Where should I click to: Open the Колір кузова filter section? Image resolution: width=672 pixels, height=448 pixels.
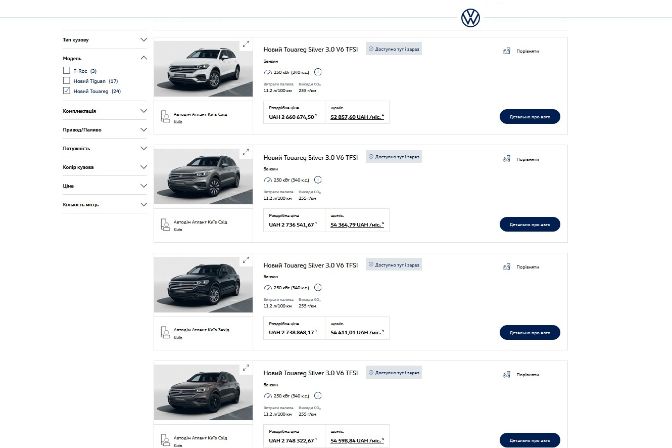point(144,167)
